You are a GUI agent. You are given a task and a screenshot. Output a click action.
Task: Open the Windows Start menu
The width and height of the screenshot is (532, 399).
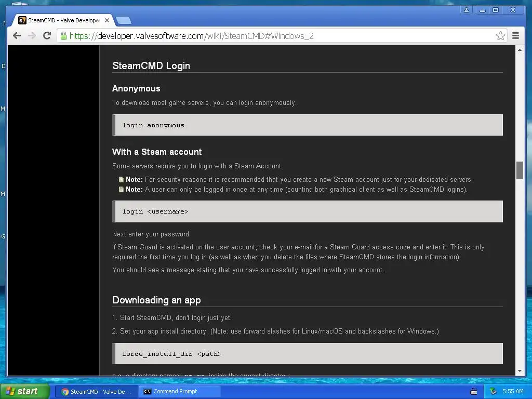24,392
